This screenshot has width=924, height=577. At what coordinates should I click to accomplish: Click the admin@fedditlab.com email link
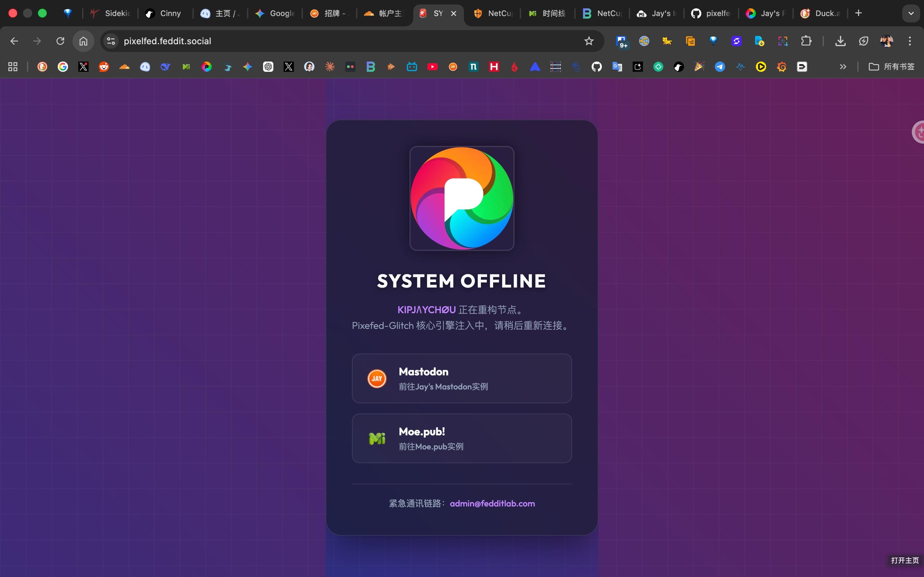(x=492, y=503)
